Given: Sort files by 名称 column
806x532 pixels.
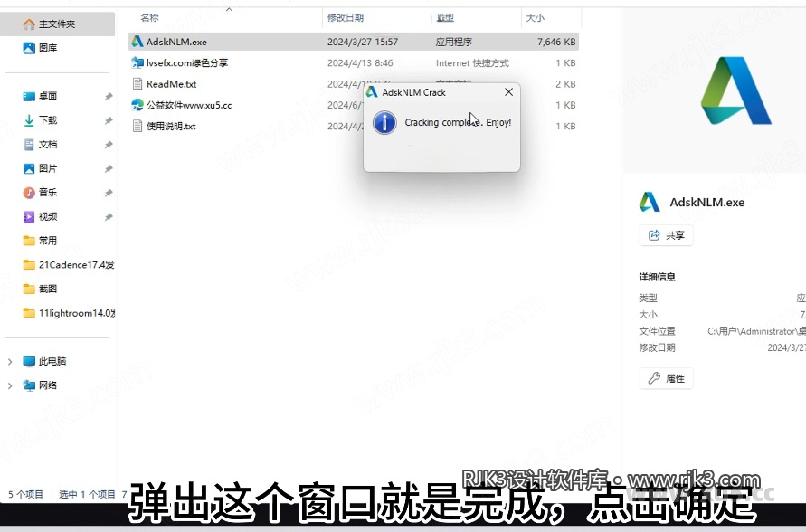Looking at the screenshot, I should (149, 17).
